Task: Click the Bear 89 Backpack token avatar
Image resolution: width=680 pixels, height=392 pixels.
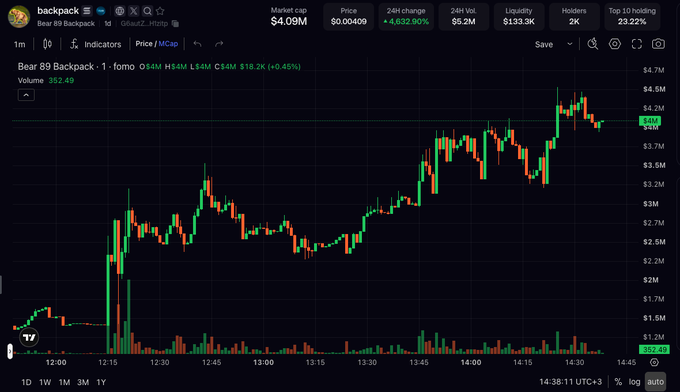Action: coord(19,16)
